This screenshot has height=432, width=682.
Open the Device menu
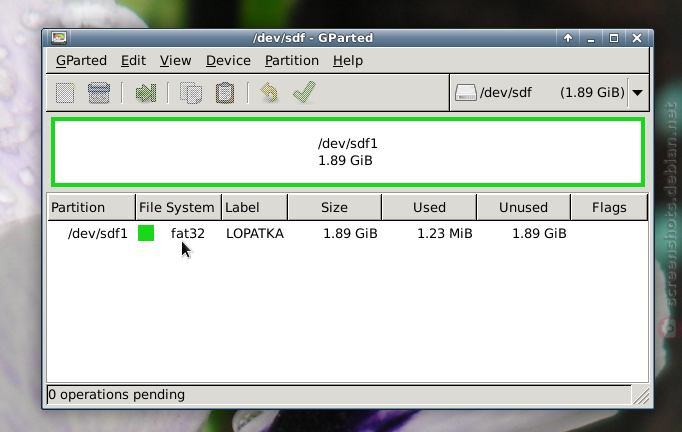228,60
